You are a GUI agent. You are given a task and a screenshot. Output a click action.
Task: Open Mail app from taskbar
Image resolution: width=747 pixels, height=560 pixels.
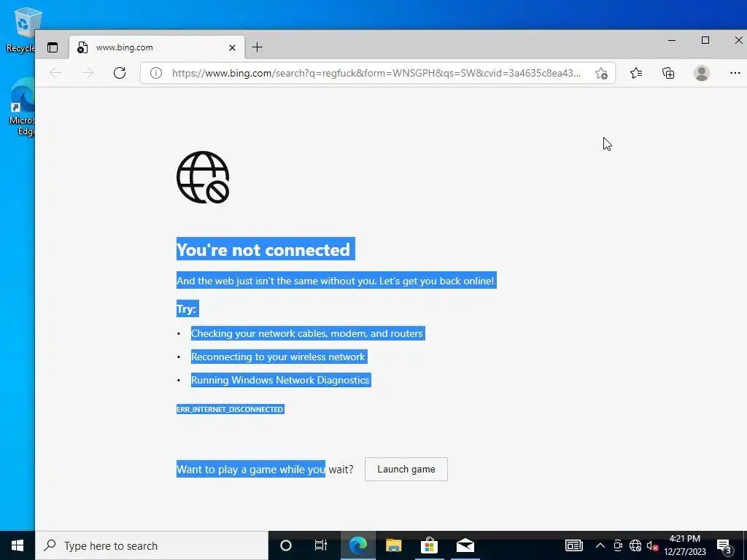click(x=465, y=545)
